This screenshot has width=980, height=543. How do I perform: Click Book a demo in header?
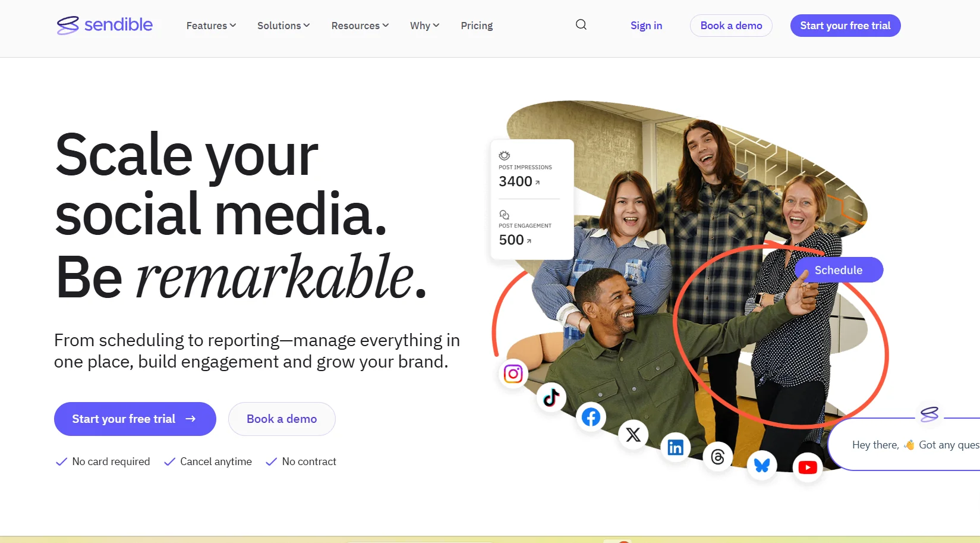(x=731, y=26)
